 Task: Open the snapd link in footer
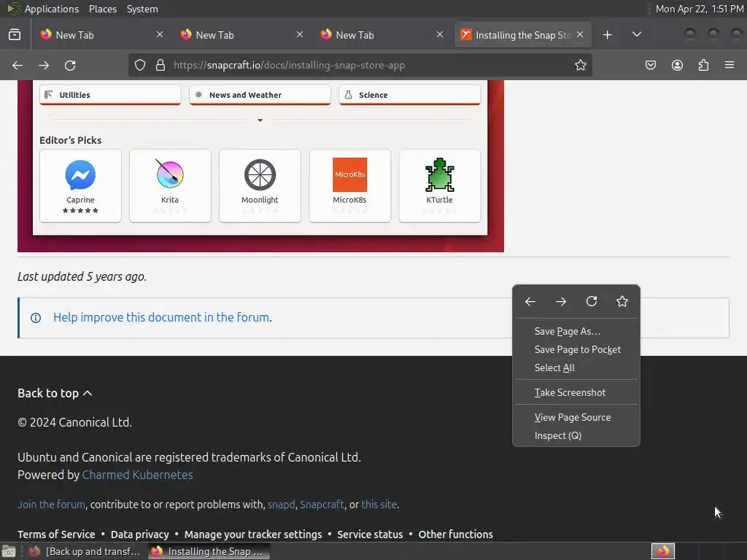[x=281, y=505]
